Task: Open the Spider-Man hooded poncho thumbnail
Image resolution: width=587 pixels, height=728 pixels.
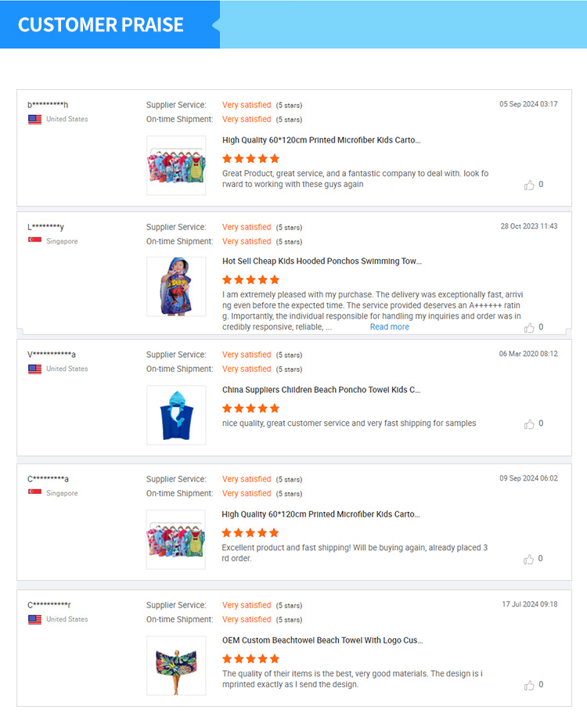Action: point(176,287)
